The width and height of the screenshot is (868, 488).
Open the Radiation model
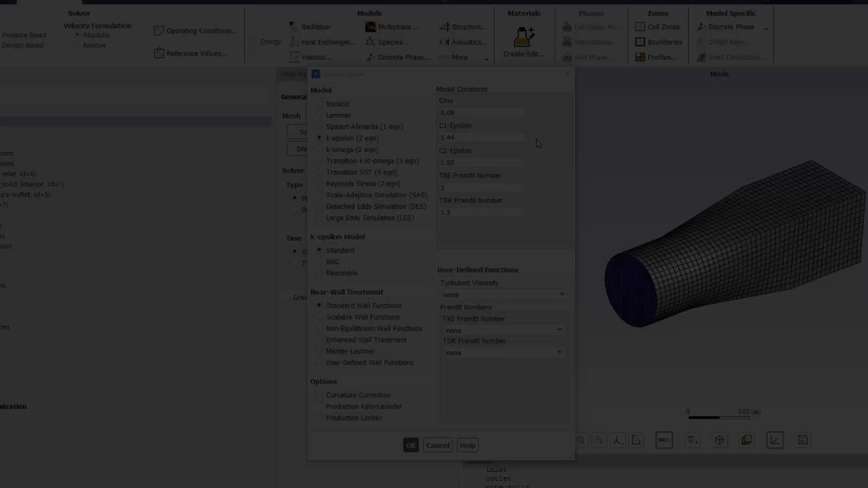click(x=310, y=27)
